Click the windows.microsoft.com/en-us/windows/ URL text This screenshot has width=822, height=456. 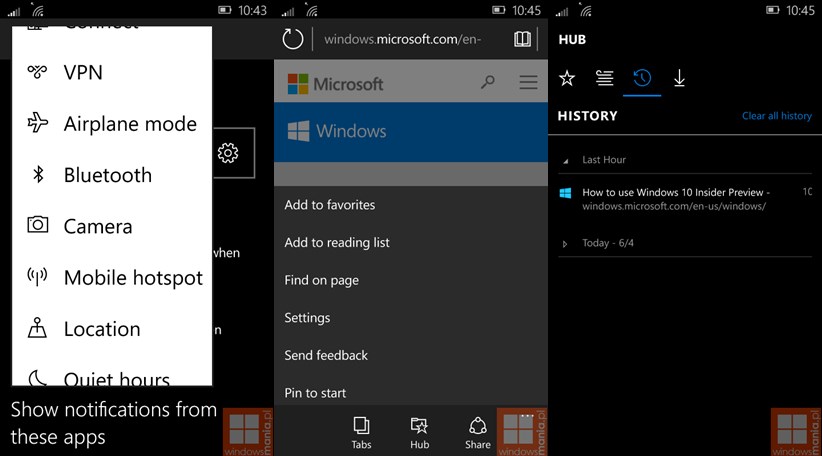click(x=674, y=207)
